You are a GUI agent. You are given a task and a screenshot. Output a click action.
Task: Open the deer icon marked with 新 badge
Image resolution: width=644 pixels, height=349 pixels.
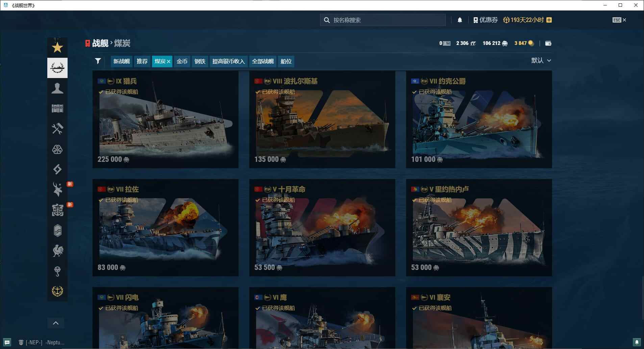click(x=57, y=189)
